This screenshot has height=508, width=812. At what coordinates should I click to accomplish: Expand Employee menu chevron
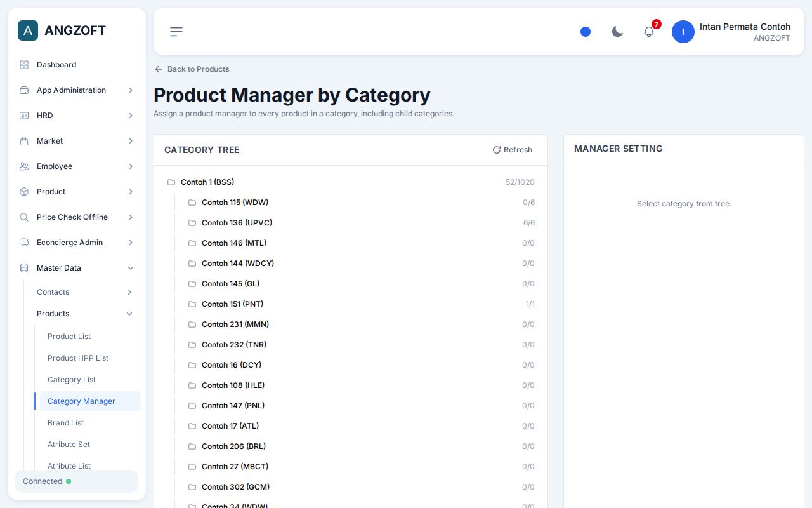pyautogui.click(x=131, y=166)
